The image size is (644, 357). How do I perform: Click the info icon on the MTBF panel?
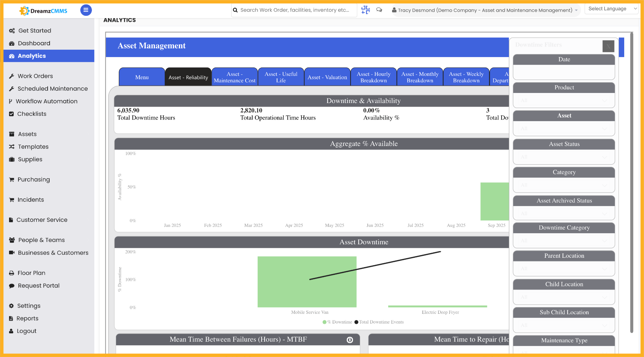(x=350, y=340)
